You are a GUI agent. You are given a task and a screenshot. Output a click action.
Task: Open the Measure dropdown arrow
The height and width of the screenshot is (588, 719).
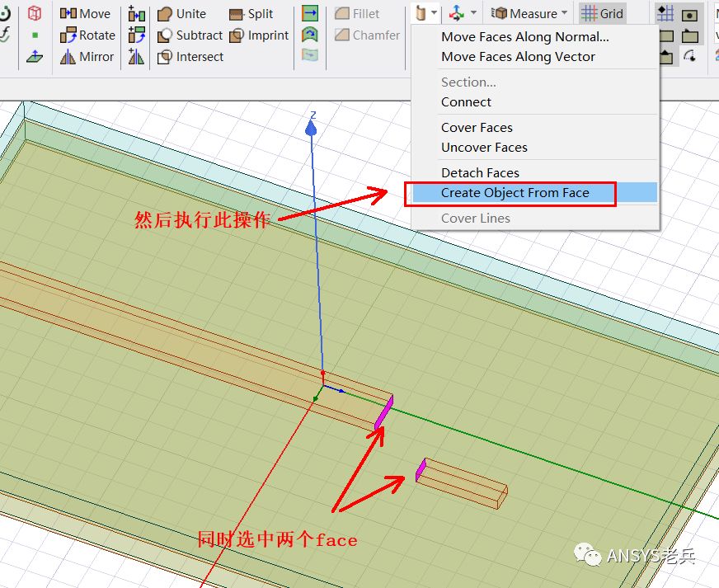[565, 13]
